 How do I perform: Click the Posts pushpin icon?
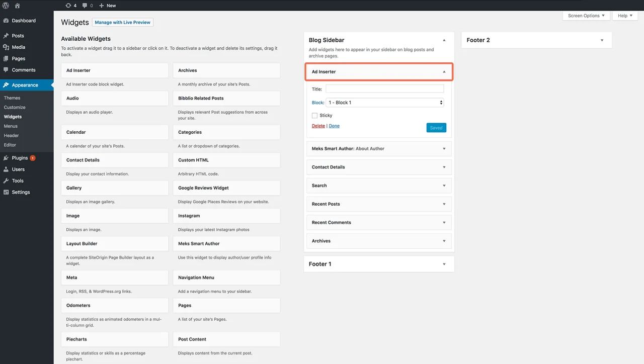[x=6, y=36]
